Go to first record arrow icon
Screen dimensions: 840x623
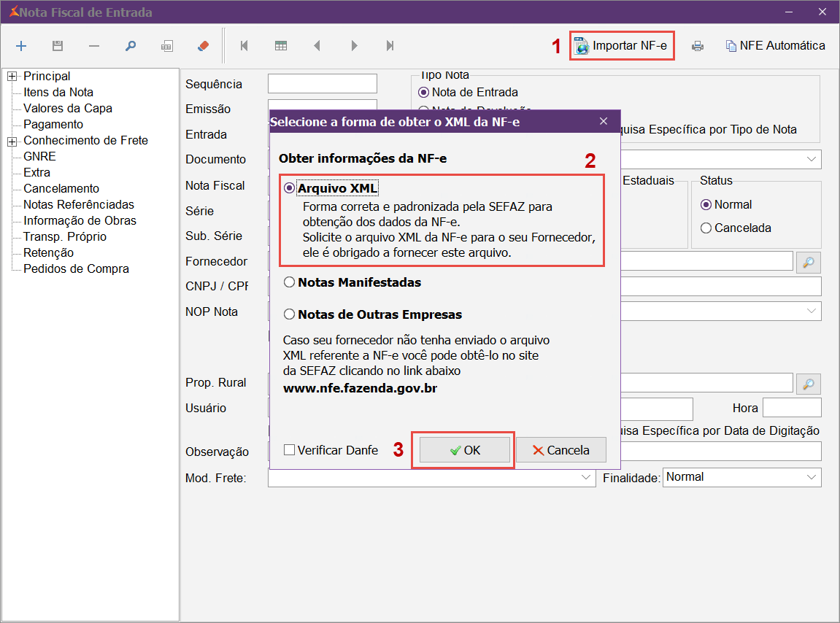pos(244,46)
